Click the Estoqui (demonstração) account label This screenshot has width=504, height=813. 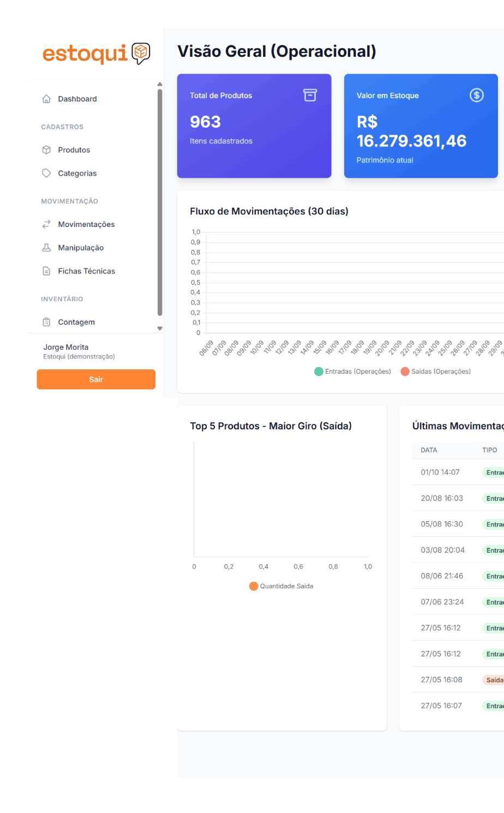tap(79, 357)
